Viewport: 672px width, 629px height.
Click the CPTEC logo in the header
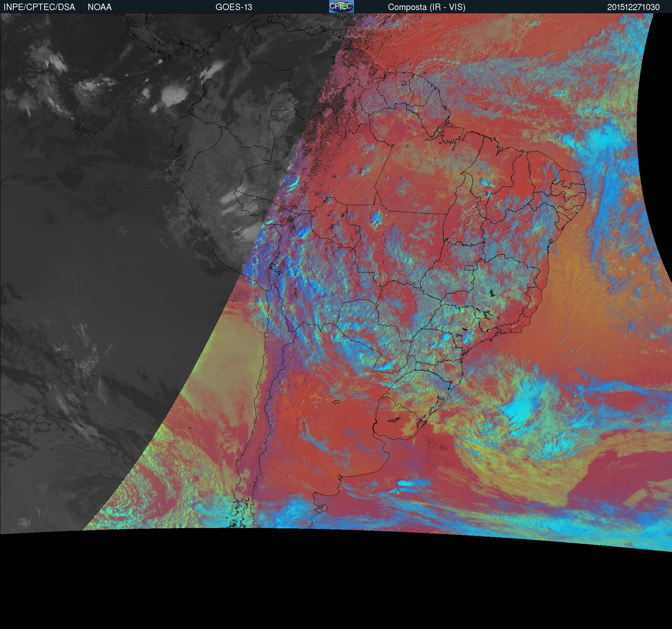point(341,6)
